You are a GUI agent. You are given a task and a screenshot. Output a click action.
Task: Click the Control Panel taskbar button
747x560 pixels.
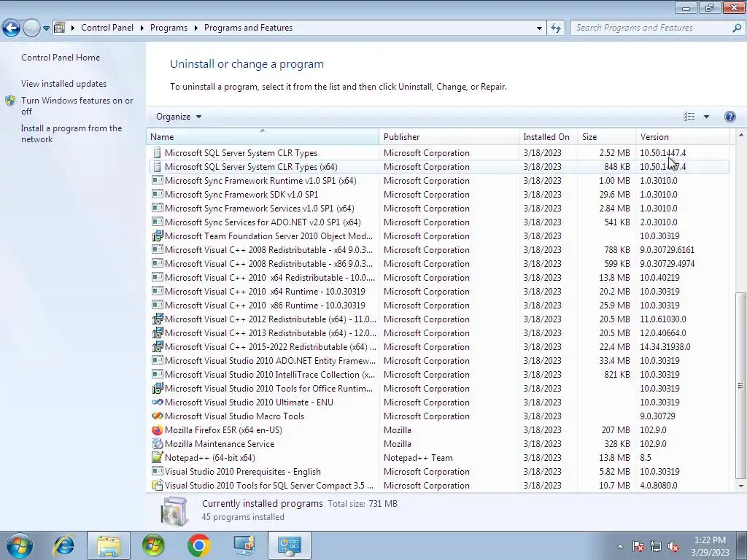click(289, 545)
